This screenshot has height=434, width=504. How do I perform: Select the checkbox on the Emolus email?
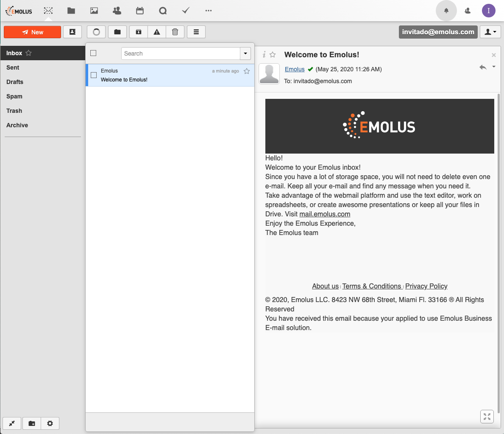coord(93,75)
